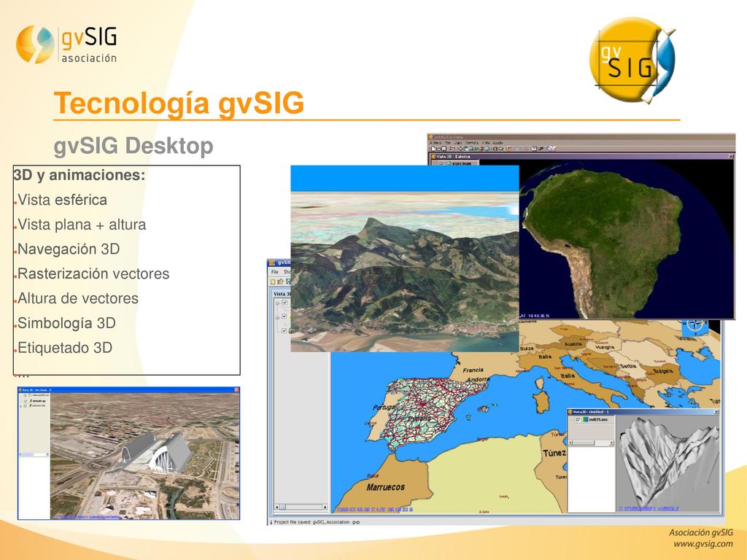
Task: Open the Ayuda menu in the globe window
Action: click(x=498, y=143)
